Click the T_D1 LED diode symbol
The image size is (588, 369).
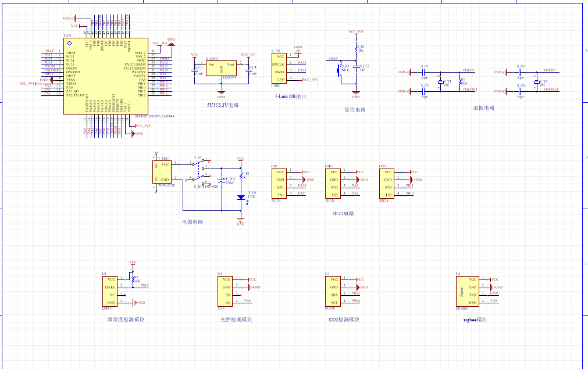coord(241,198)
